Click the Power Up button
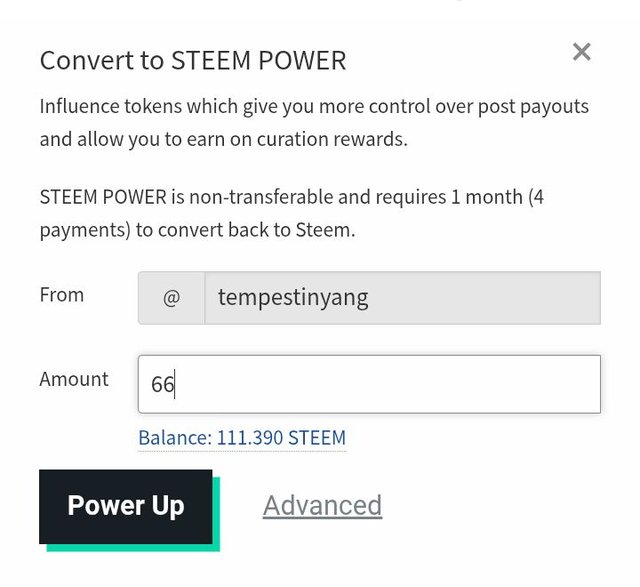 (126, 506)
